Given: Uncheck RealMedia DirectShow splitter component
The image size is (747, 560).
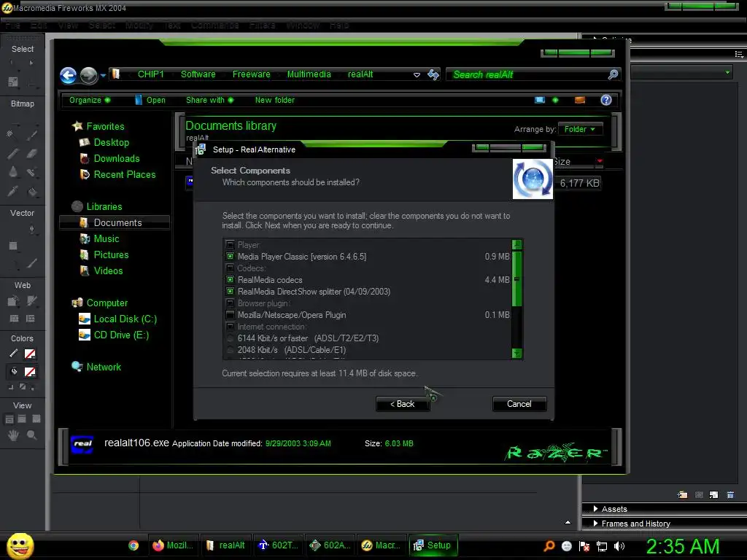Looking at the screenshot, I should pyautogui.click(x=230, y=292).
